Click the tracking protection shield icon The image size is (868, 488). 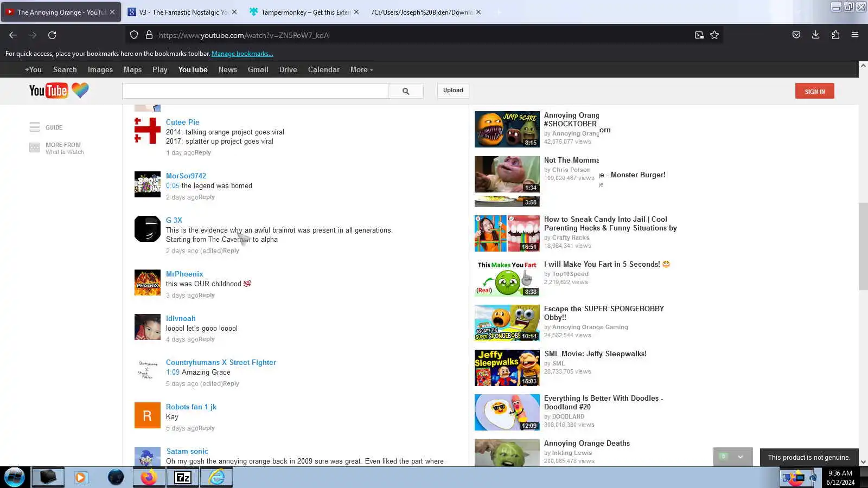coord(134,35)
